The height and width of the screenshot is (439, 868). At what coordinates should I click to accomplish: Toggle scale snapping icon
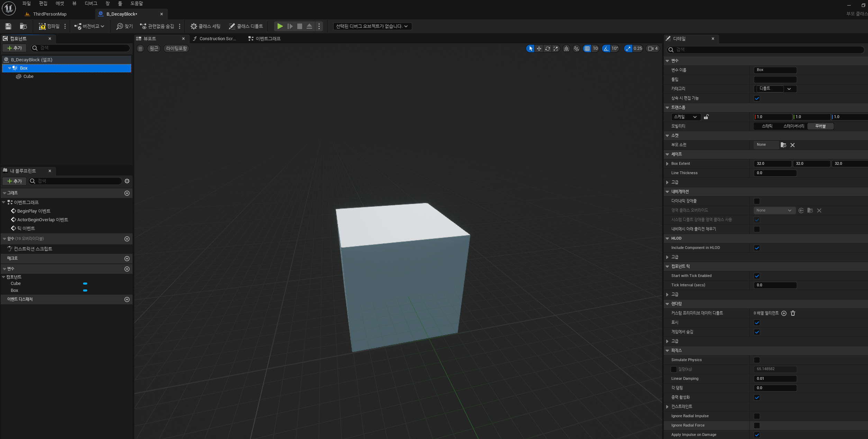pos(628,48)
